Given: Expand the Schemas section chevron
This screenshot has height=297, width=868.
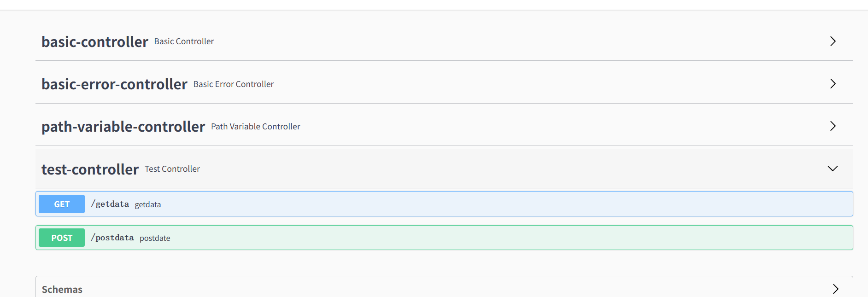Looking at the screenshot, I should tap(835, 289).
